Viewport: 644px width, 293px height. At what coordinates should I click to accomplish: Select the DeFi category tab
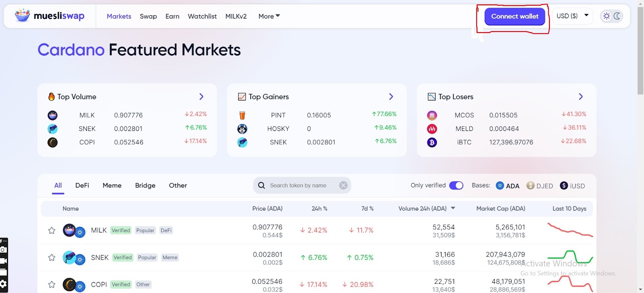coord(82,185)
